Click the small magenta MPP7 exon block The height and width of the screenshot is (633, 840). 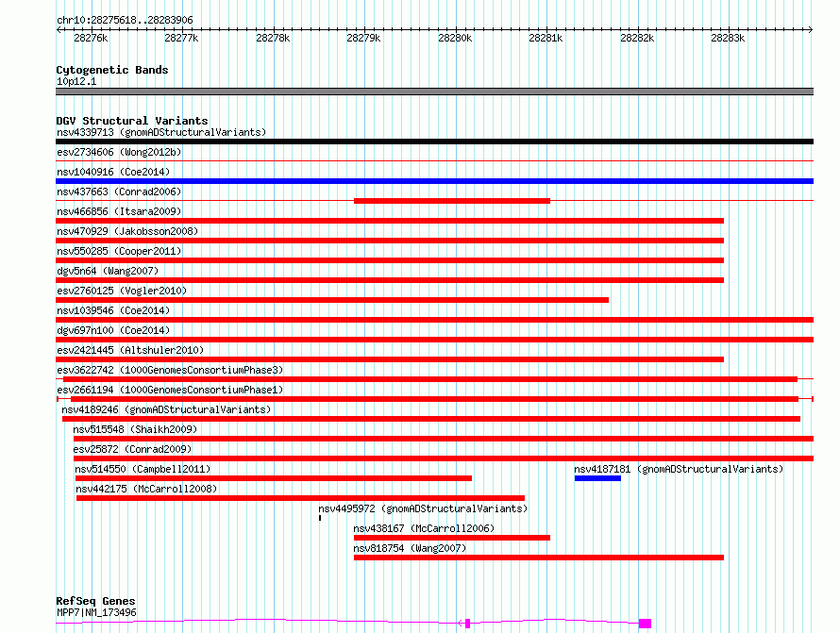[468, 624]
